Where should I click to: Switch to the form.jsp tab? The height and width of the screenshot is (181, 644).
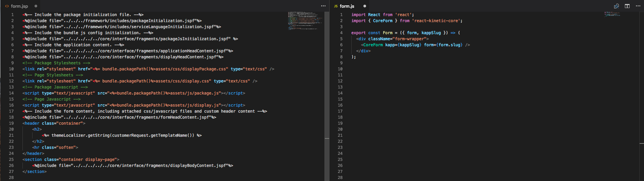click(x=19, y=6)
